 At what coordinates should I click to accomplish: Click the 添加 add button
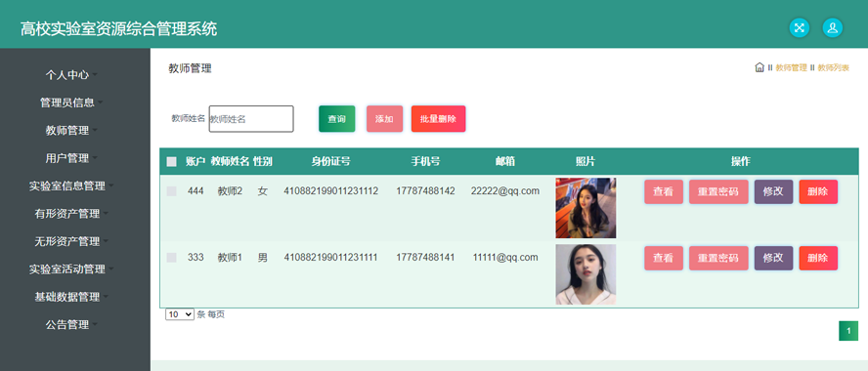(x=384, y=119)
